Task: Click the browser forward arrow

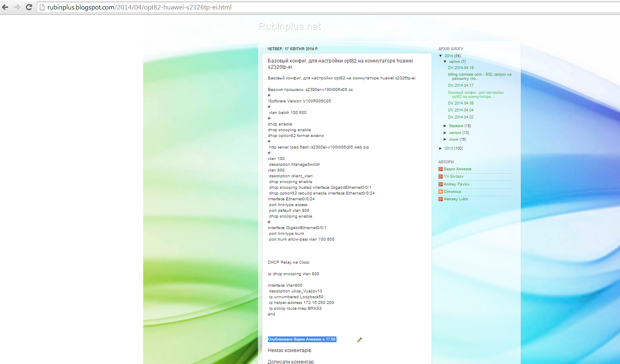Action: click(x=17, y=7)
